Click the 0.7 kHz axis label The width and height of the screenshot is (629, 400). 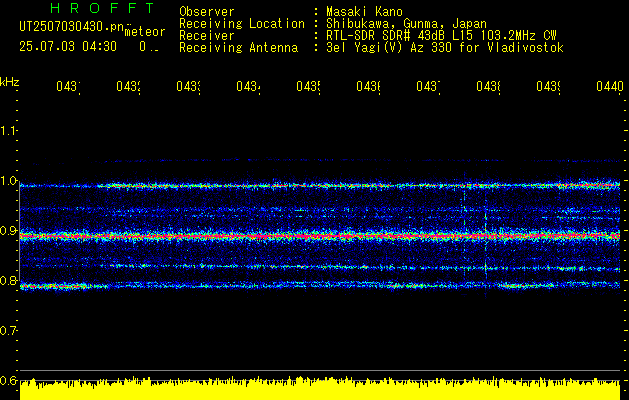tap(8, 330)
